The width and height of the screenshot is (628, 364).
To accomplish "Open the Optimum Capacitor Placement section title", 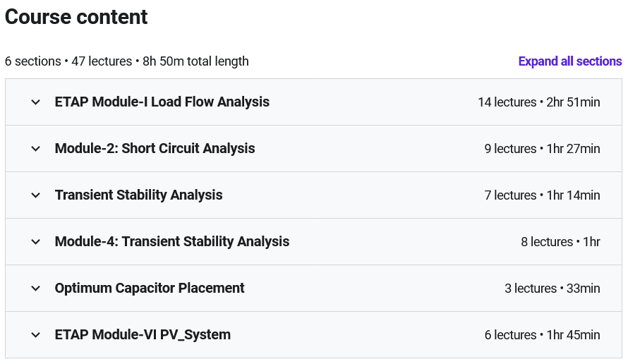I will pyautogui.click(x=150, y=288).
